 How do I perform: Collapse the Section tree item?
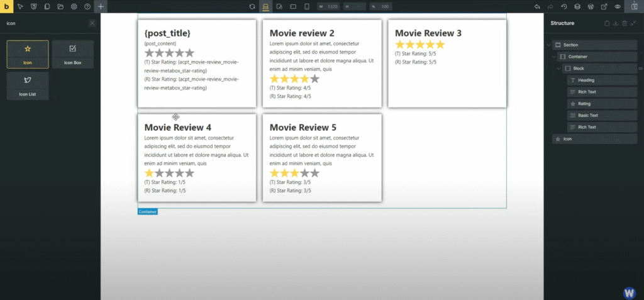pyautogui.click(x=548, y=45)
